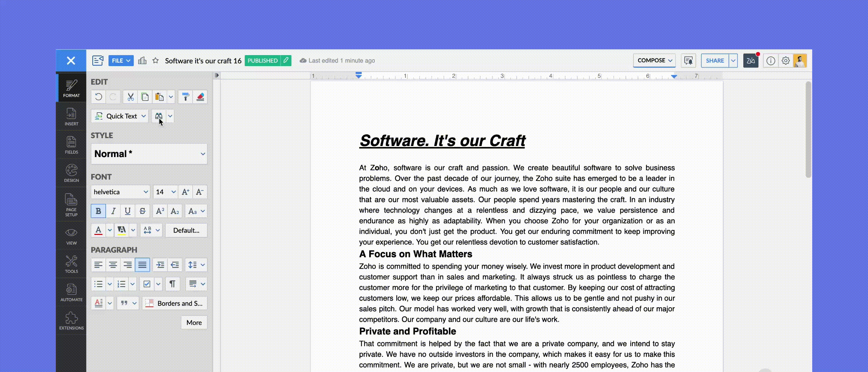Open the Page Setup sidebar panel
Viewport: 868px width, 372px height.
(x=71, y=205)
